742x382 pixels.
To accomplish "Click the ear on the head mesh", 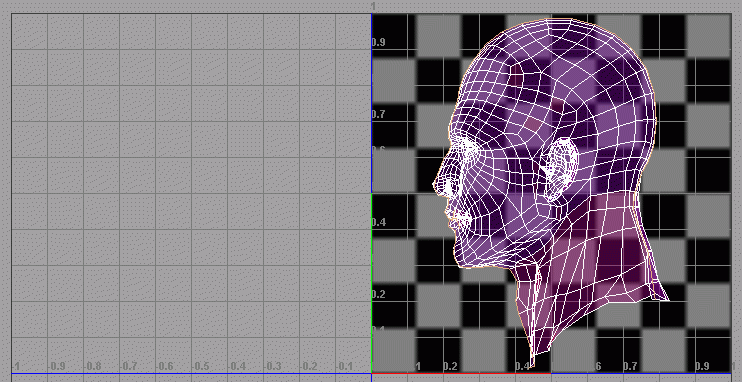I will coord(562,169).
